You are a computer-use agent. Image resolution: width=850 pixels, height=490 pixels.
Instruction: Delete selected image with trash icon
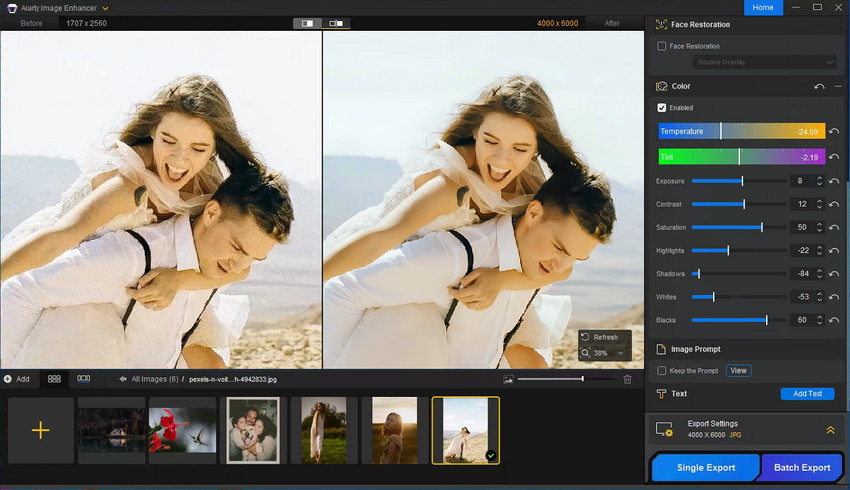point(627,379)
